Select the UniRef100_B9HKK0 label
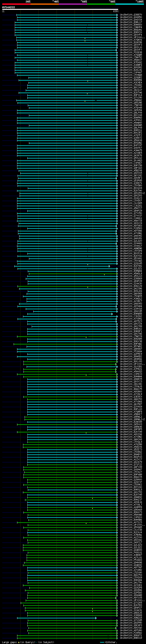This screenshot has width=146, height=644. click(131, 25)
